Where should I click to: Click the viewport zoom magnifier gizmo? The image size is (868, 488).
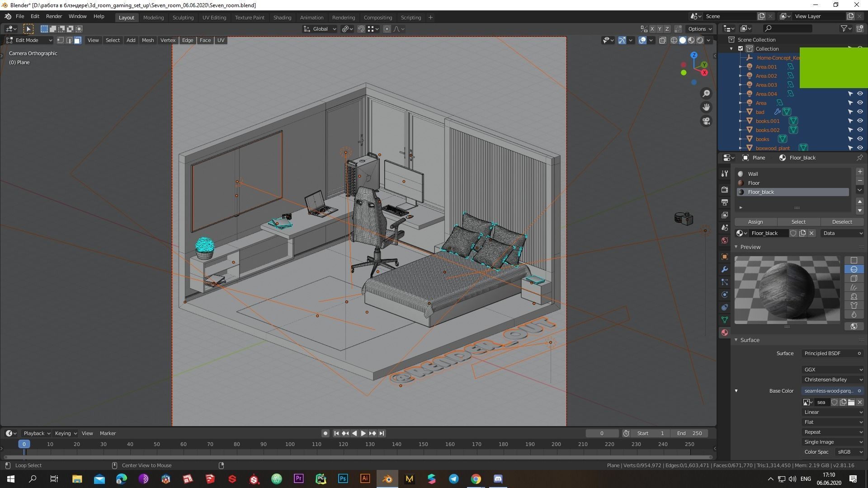click(x=706, y=94)
